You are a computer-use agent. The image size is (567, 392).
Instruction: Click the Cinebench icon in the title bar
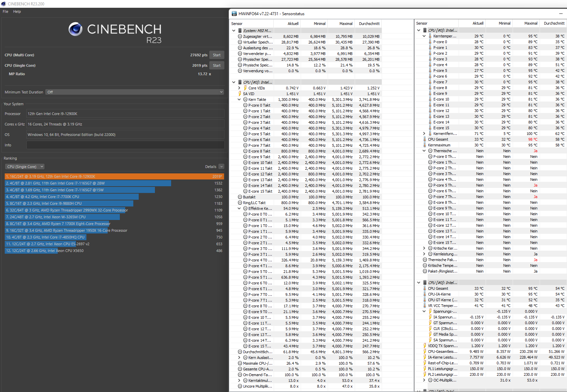(x=4, y=4)
